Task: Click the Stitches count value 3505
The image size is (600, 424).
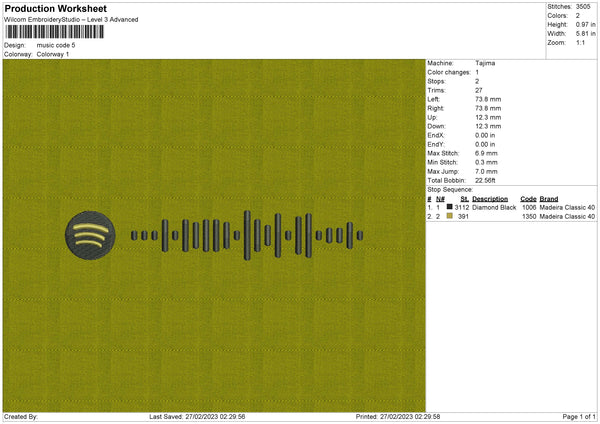Action: [583, 7]
